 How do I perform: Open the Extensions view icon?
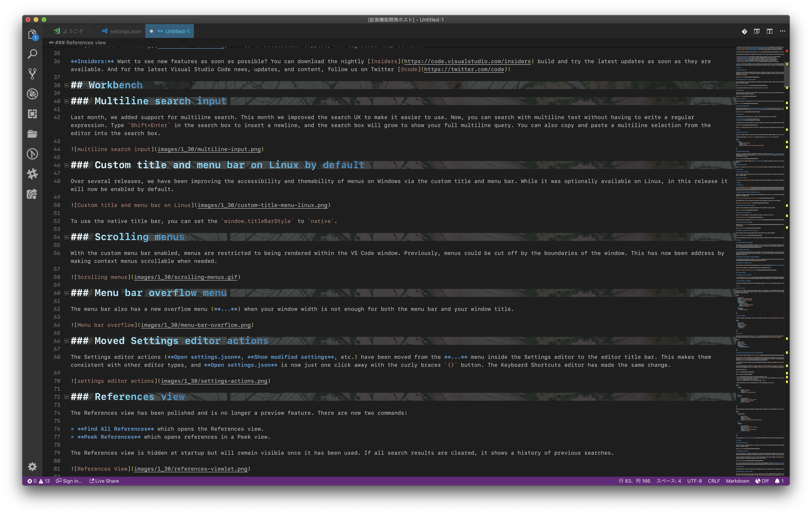tap(32, 114)
